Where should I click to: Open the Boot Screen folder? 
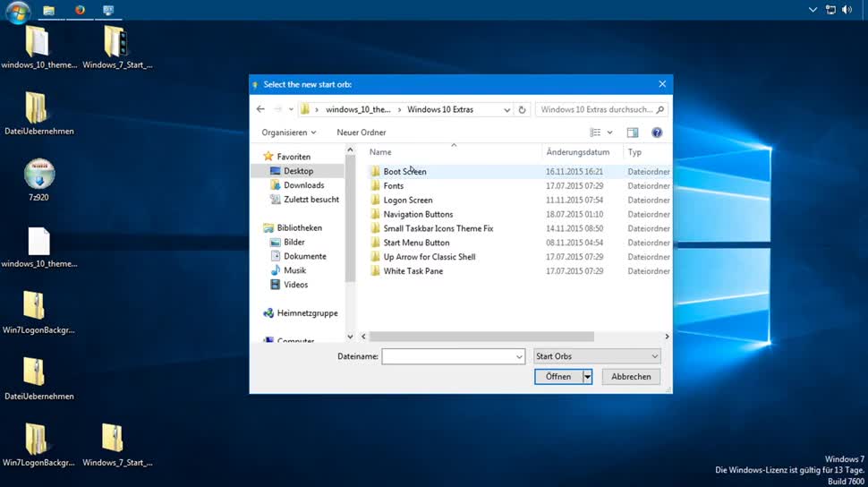(404, 171)
